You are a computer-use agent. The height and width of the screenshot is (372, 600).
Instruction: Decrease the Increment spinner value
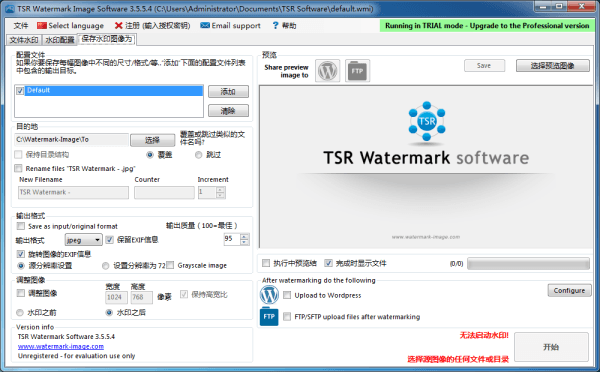tap(220, 195)
